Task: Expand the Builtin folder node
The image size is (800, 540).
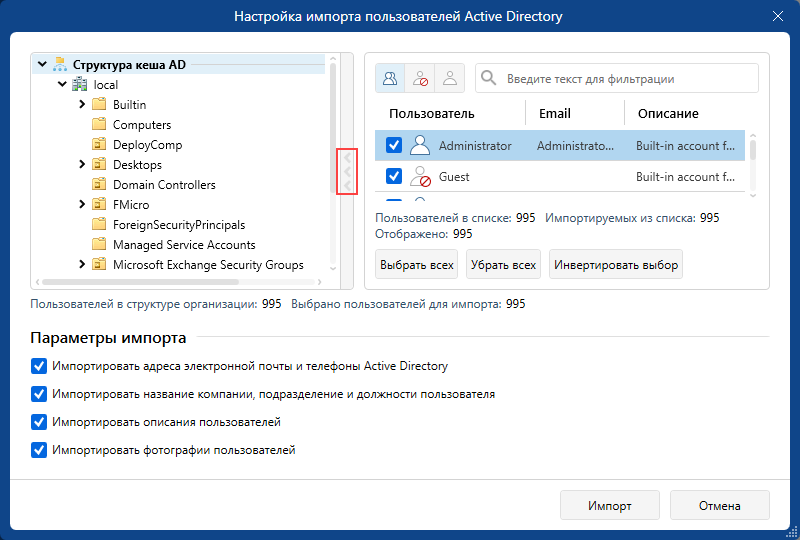Action: pos(82,104)
